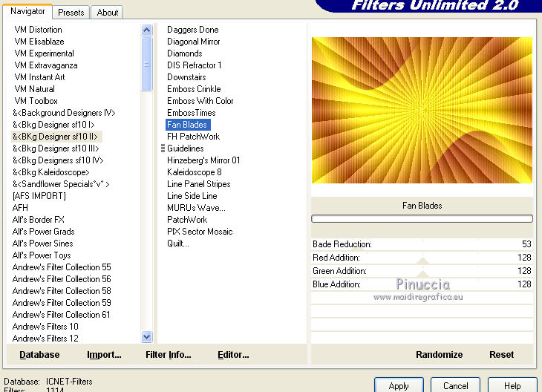Open Filter Info...
Screen dimensions: 542x392
(x=168, y=355)
